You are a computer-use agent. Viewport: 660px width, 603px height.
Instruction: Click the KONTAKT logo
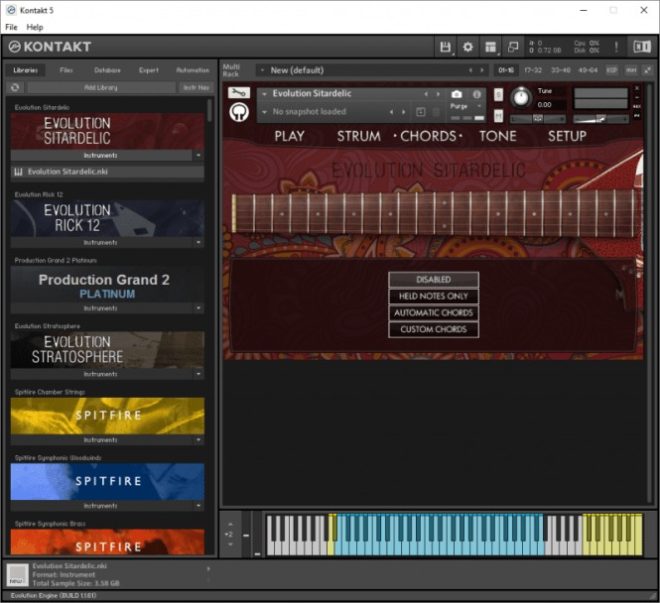(50, 47)
